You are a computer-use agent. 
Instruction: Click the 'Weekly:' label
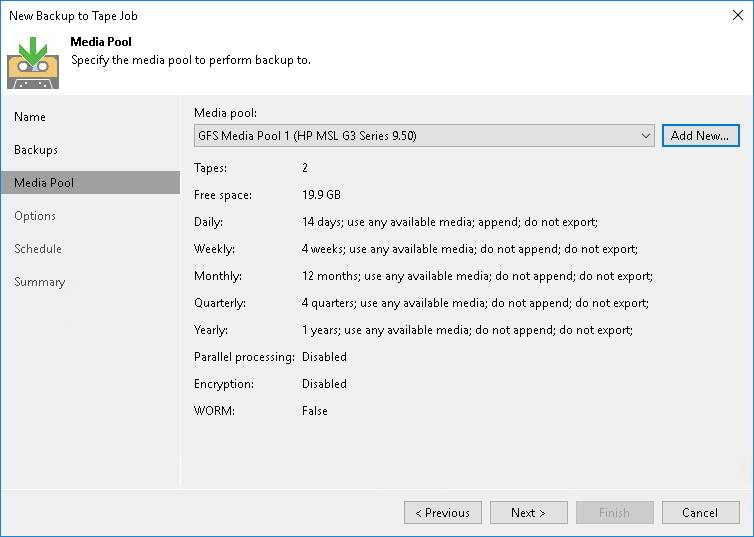pos(214,249)
